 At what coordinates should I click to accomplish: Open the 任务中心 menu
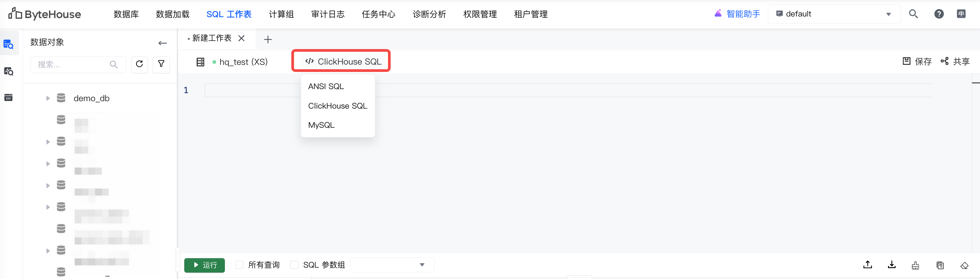tap(379, 14)
